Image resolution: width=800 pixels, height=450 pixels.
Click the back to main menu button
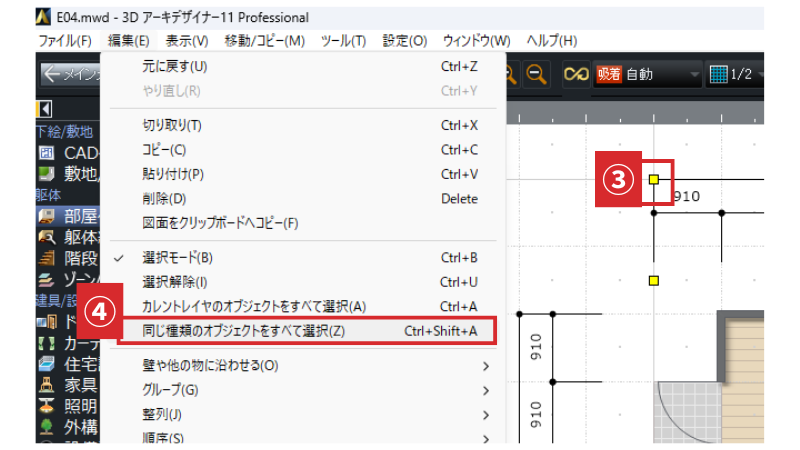click(70, 74)
